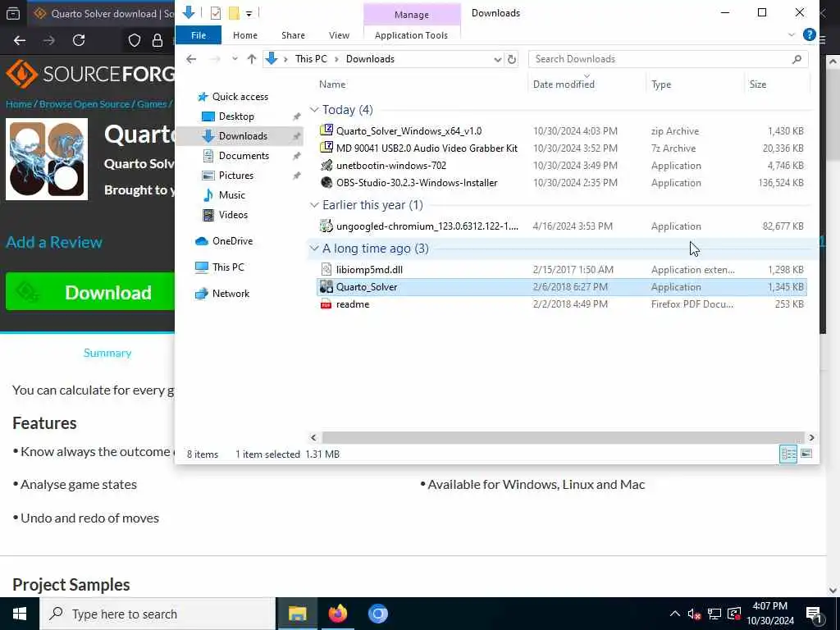Click the Home breadcrumb link on SourceForge
The image size is (840, 630).
click(19, 104)
